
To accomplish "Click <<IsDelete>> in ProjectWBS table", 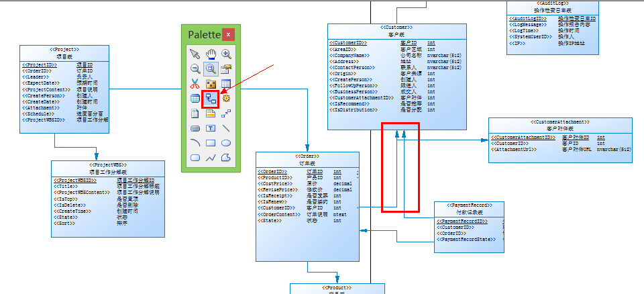I will tap(69, 205).
